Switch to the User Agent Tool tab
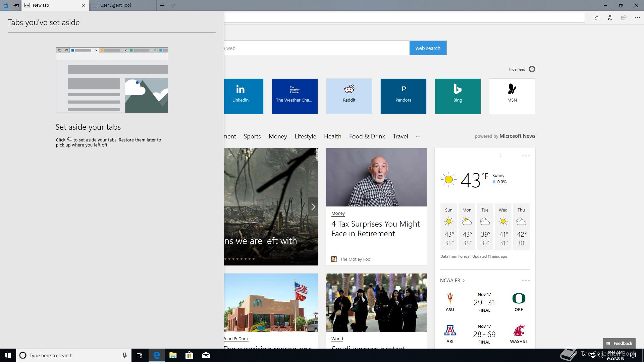 tap(123, 5)
